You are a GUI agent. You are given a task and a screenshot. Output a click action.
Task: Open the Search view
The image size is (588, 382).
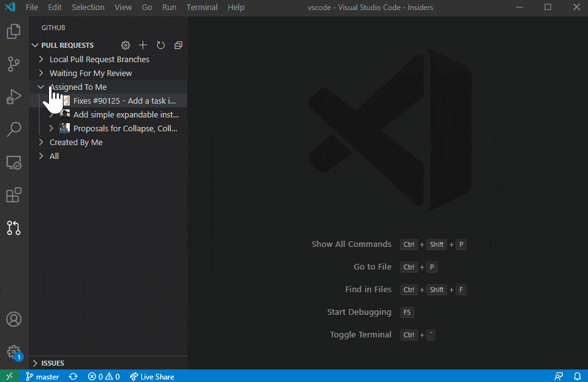pos(14,129)
